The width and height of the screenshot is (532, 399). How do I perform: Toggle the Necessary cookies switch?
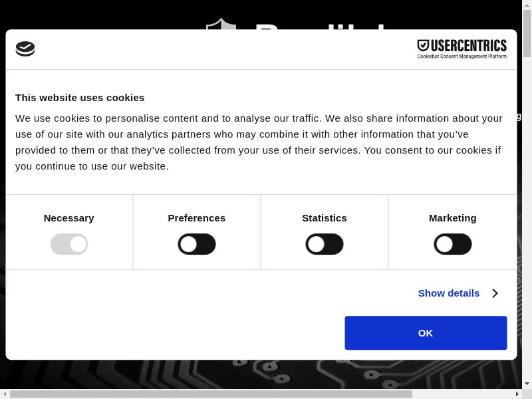[69, 244]
